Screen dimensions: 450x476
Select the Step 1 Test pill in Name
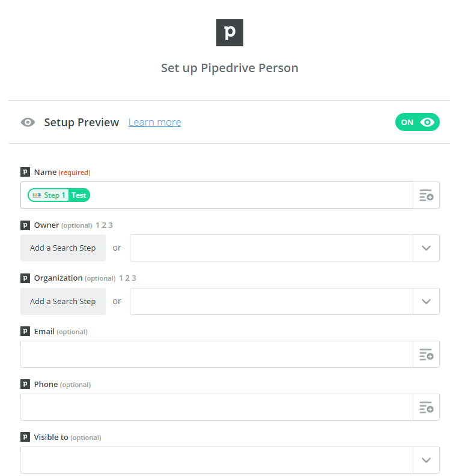(x=59, y=195)
